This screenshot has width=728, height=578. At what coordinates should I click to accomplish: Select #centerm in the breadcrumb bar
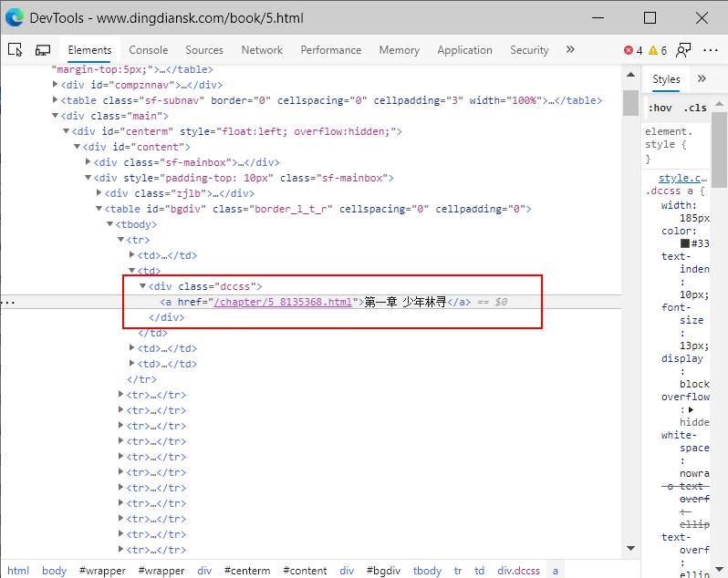tap(247, 570)
